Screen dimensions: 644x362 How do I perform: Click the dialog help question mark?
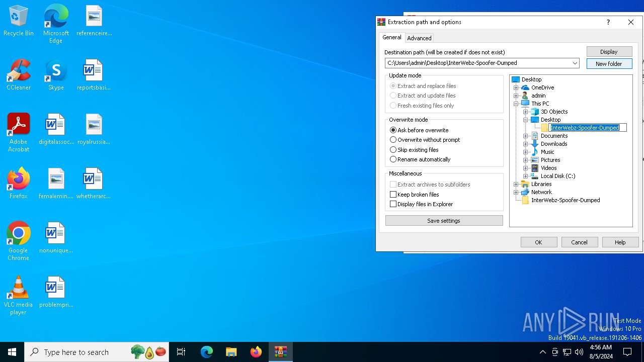pyautogui.click(x=608, y=22)
